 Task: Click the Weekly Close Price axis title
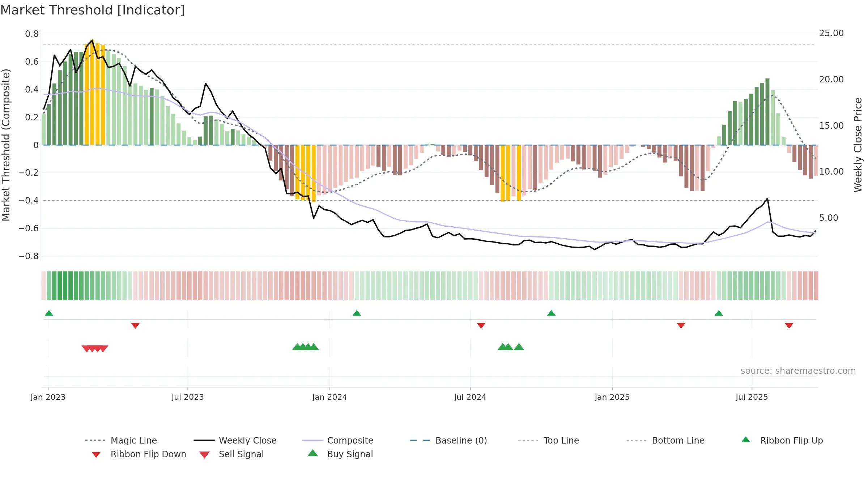pos(858,145)
